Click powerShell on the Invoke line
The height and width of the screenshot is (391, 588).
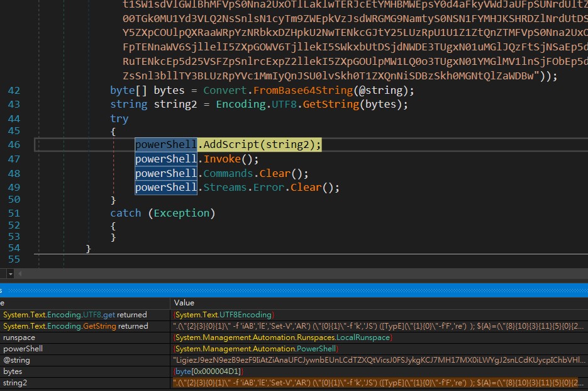[x=166, y=159]
